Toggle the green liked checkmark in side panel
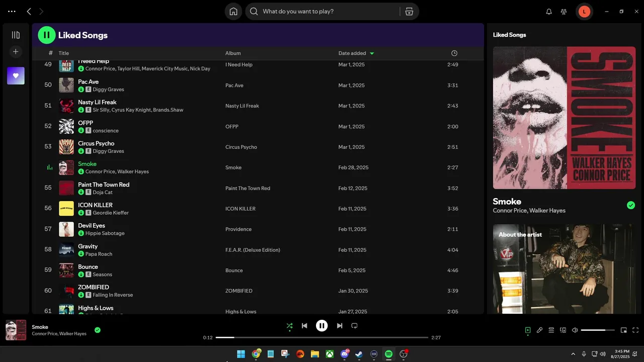The width and height of the screenshot is (644, 362). click(631, 205)
